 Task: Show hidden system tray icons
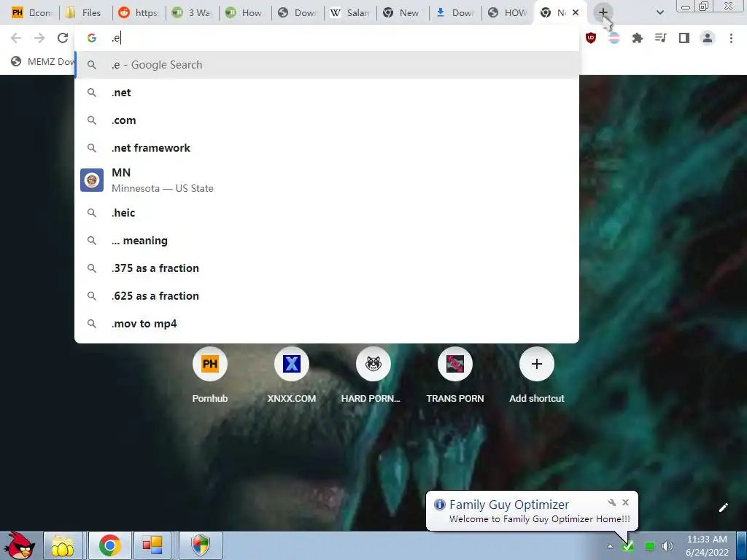pos(610,546)
